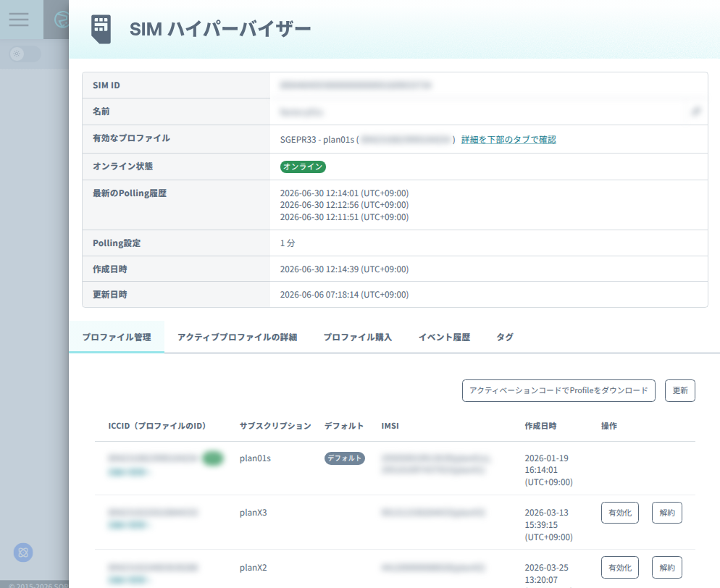Click created date 2026-06-30 12:14:39

(x=344, y=269)
